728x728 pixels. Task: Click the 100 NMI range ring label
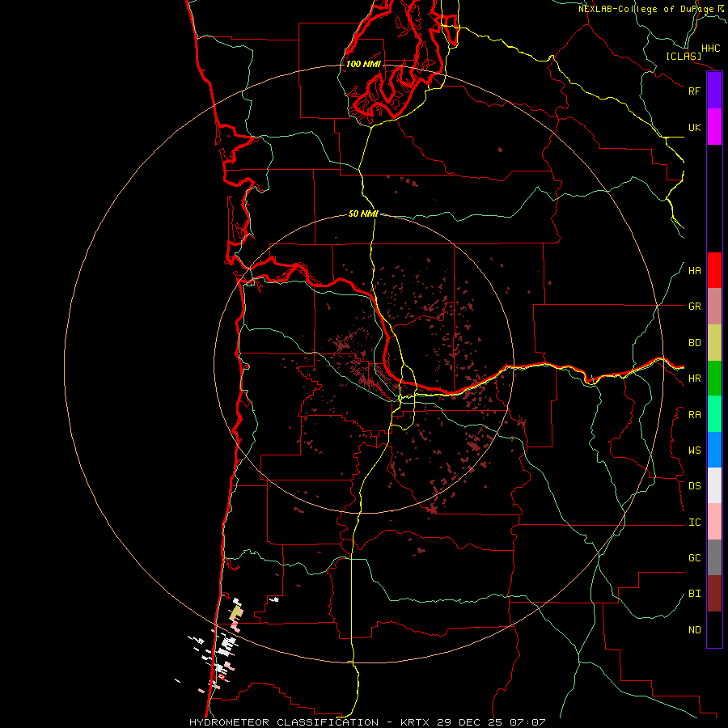pyautogui.click(x=363, y=64)
